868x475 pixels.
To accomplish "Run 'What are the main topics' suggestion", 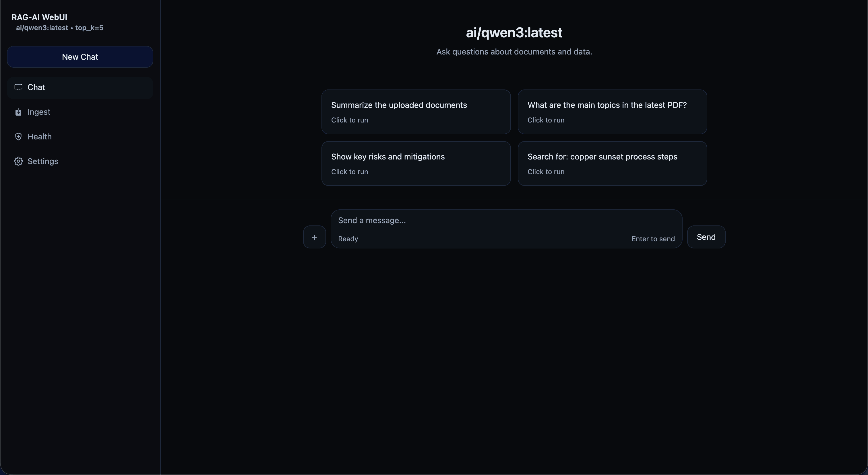I will click(x=612, y=112).
